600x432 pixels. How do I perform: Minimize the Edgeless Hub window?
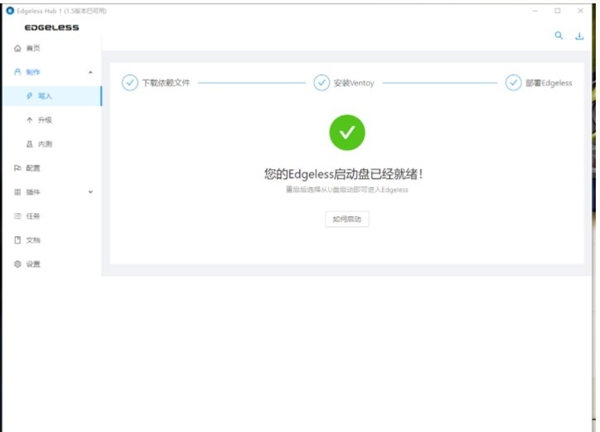coord(535,11)
